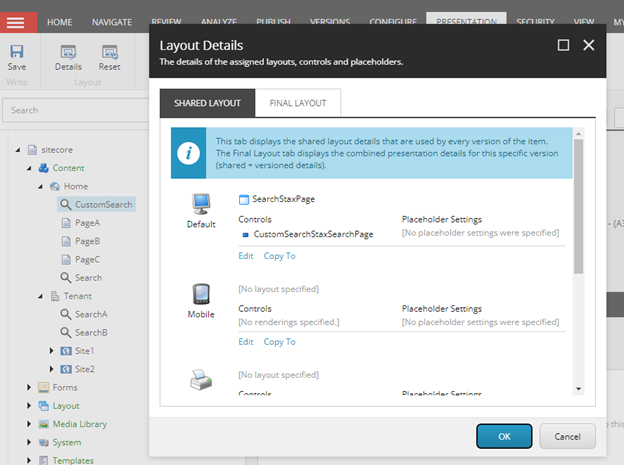This screenshot has width=624, height=465.
Task: Click the Print device printer icon
Action: click(x=201, y=380)
